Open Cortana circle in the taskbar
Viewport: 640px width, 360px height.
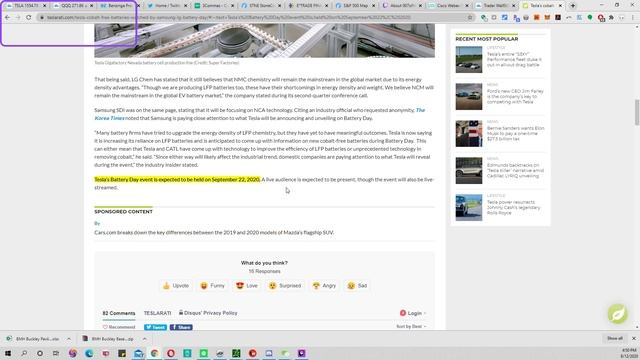click(x=40, y=353)
